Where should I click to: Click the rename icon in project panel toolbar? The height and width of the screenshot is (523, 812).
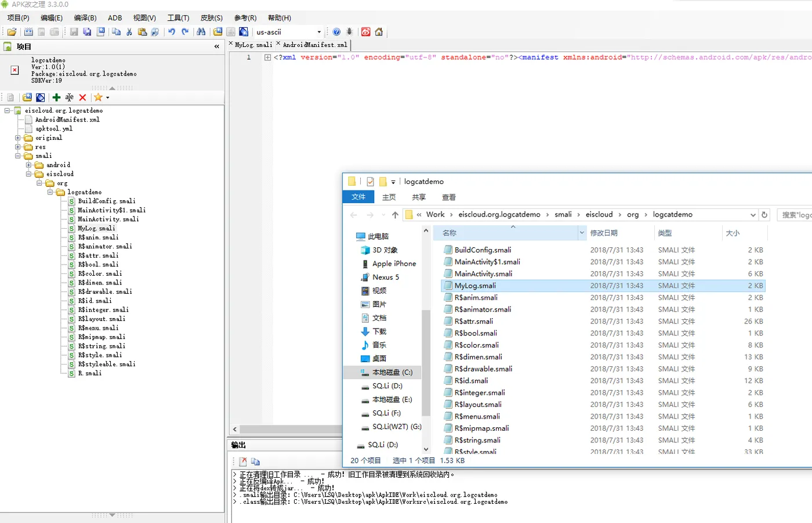click(69, 98)
